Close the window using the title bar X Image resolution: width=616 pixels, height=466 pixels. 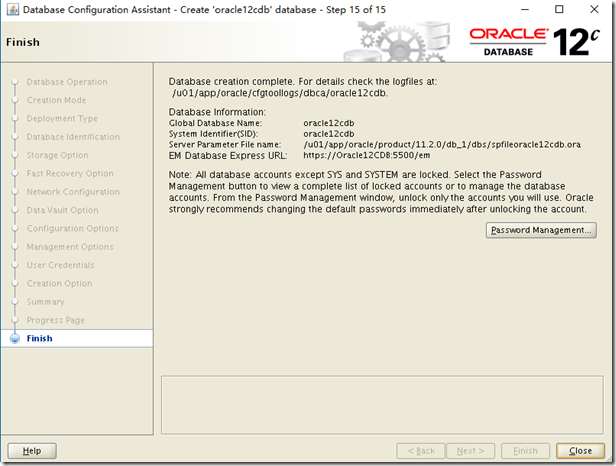click(594, 9)
